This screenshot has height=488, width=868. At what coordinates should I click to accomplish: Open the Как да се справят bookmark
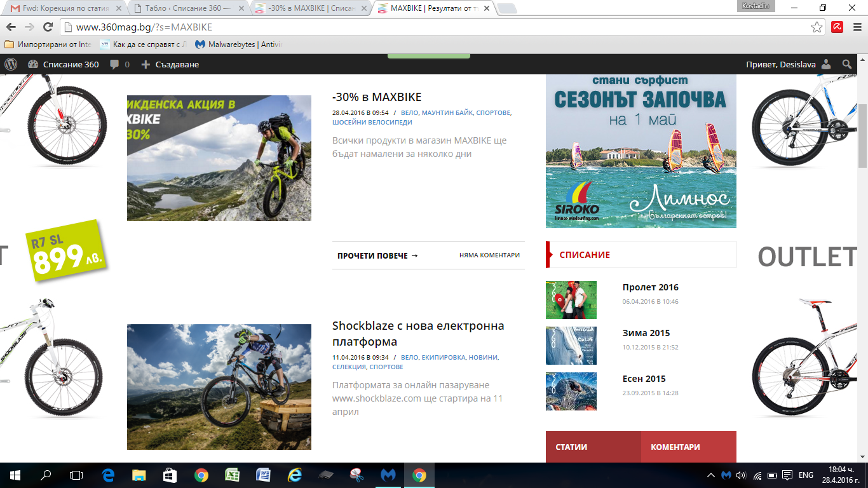click(x=144, y=44)
